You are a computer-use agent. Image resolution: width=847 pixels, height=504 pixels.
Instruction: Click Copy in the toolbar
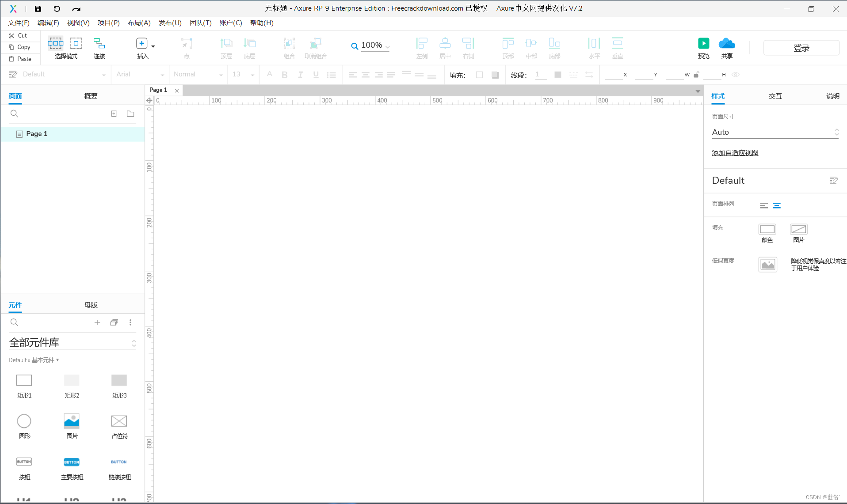click(20, 47)
